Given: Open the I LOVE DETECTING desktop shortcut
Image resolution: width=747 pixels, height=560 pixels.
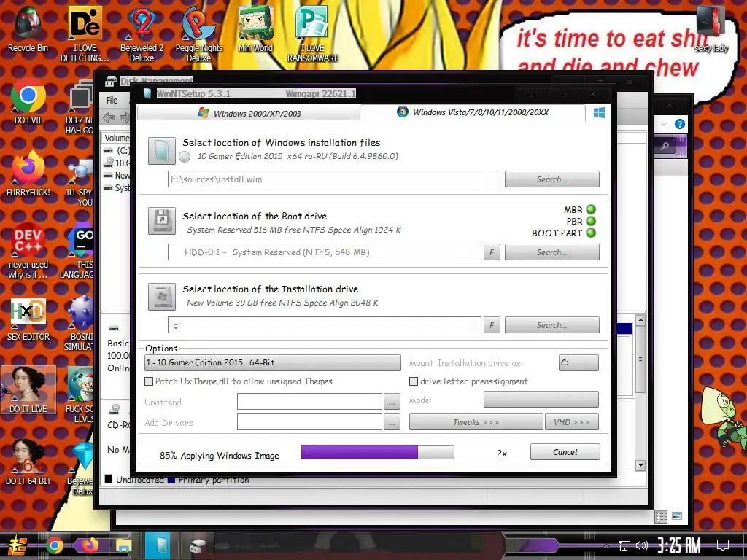Looking at the screenshot, I should [85, 34].
